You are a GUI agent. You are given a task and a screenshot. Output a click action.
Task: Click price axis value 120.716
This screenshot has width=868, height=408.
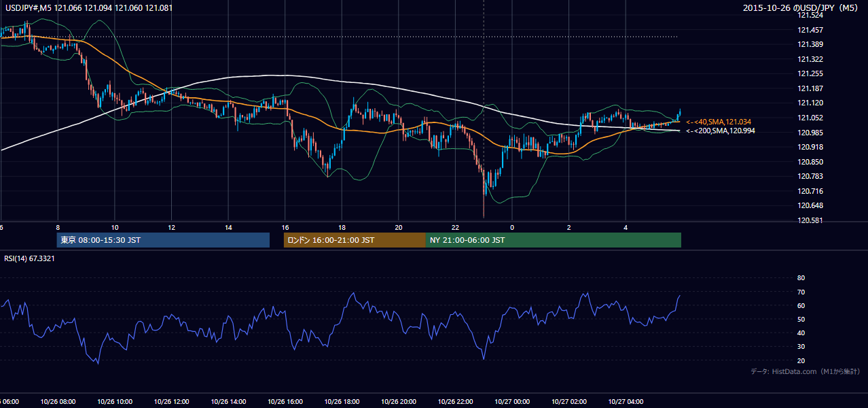[x=810, y=191]
